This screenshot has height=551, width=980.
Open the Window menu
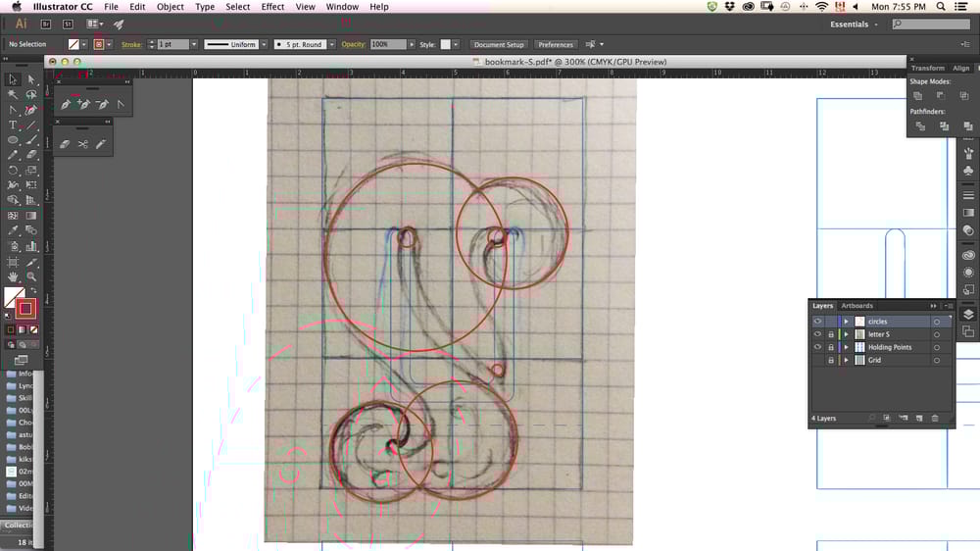coord(342,7)
